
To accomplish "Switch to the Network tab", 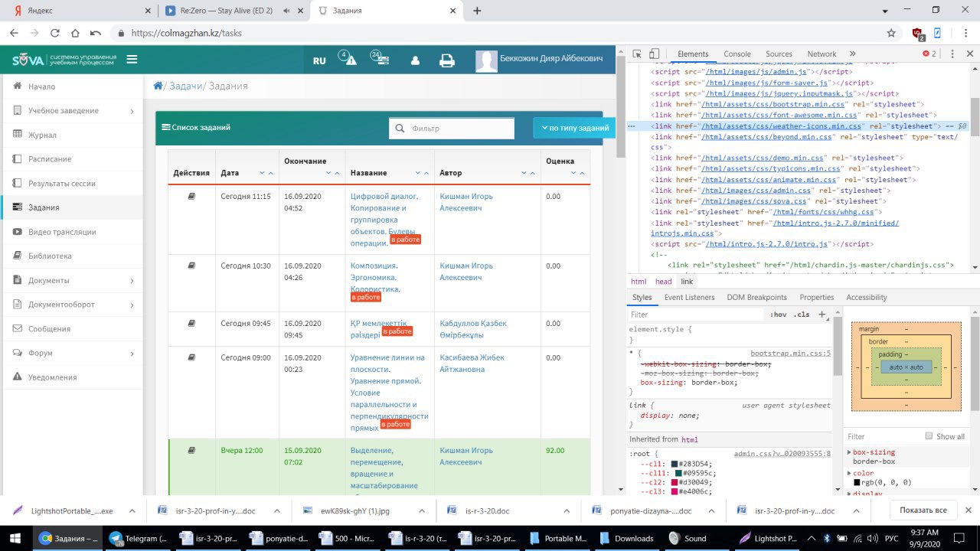I will coord(822,54).
